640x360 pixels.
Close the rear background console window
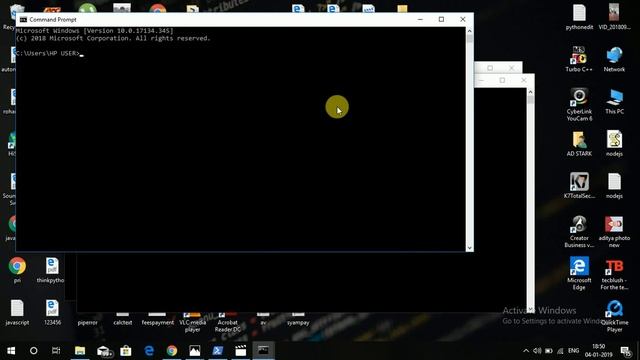511,68
